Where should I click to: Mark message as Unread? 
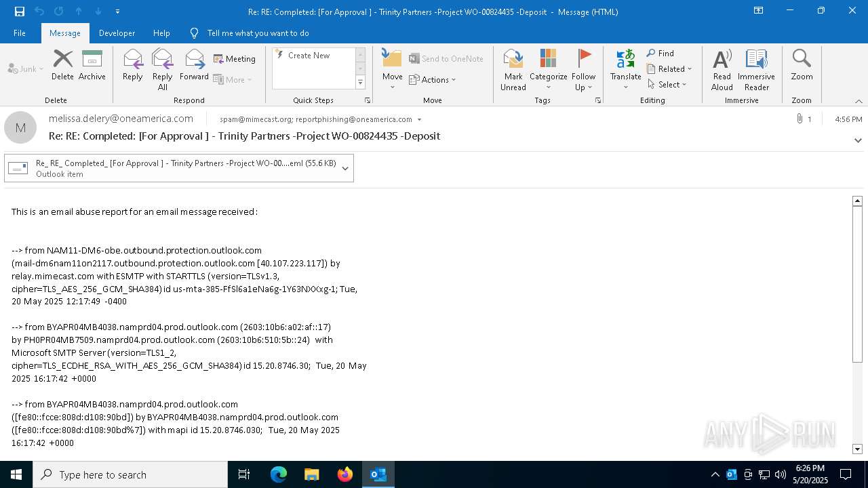(x=513, y=70)
